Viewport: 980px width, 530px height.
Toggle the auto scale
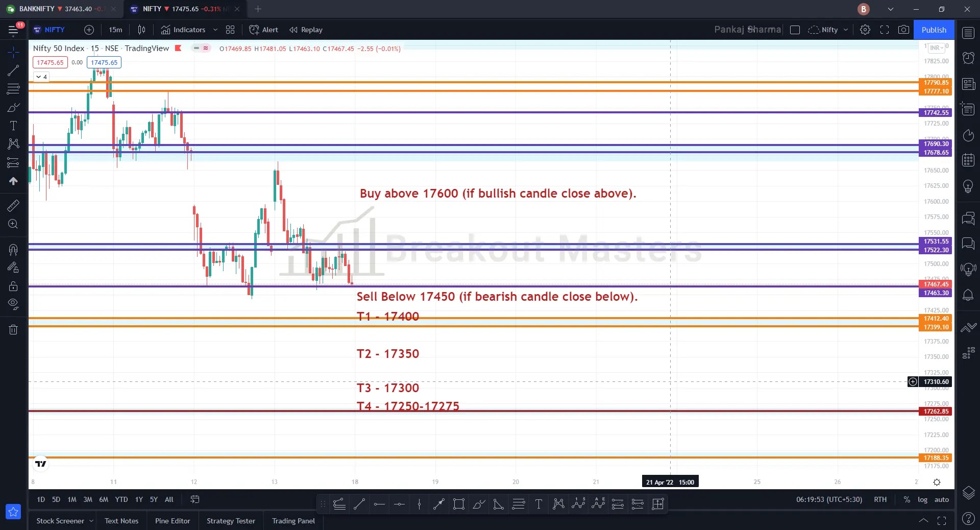(941, 500)
